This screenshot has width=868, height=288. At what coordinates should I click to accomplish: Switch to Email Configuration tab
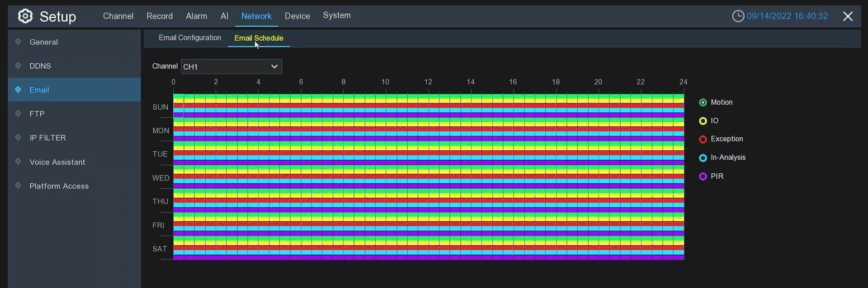pyautogui.click(x=190, y=38)
